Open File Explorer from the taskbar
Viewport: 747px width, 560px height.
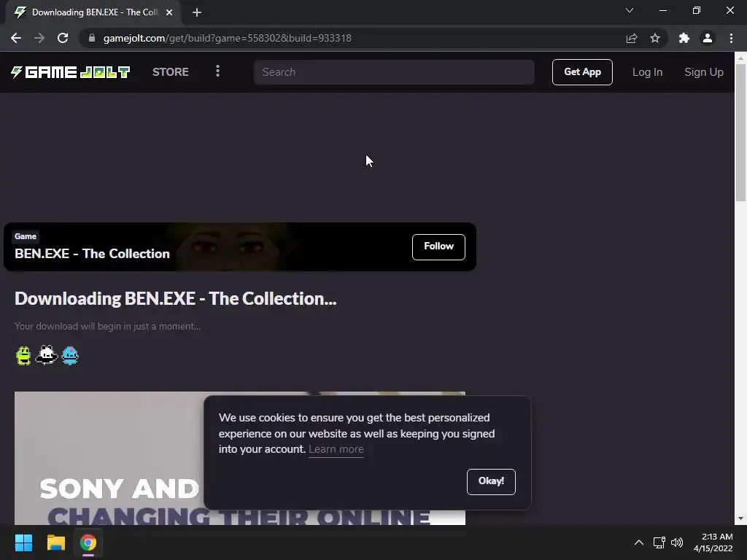(55, 542)
